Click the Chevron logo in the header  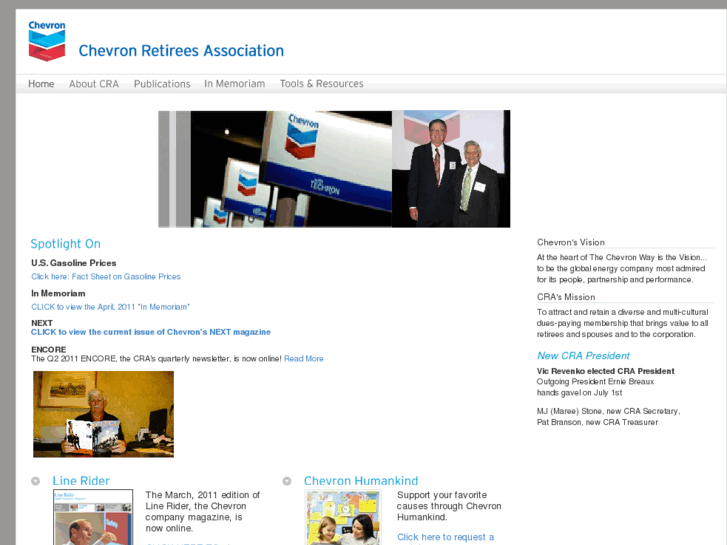click(47, 41)
